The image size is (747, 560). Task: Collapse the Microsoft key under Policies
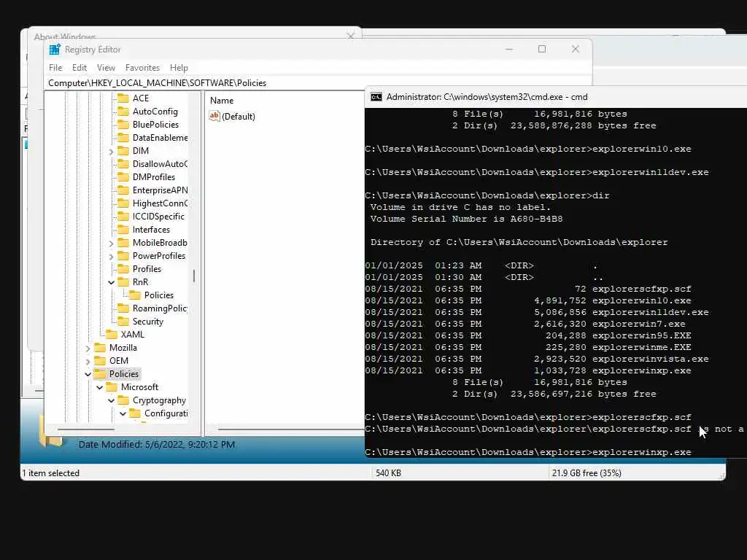(99, 388)
